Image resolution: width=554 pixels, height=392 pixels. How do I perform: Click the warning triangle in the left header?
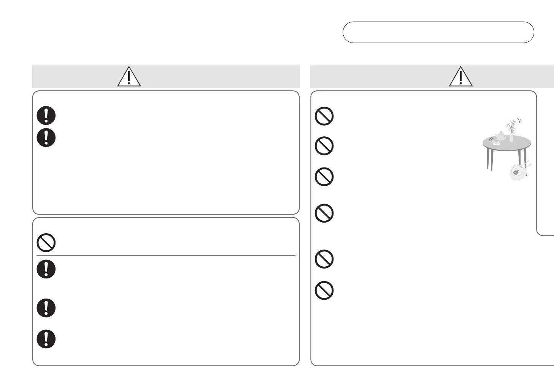click(x=129, y=77)
